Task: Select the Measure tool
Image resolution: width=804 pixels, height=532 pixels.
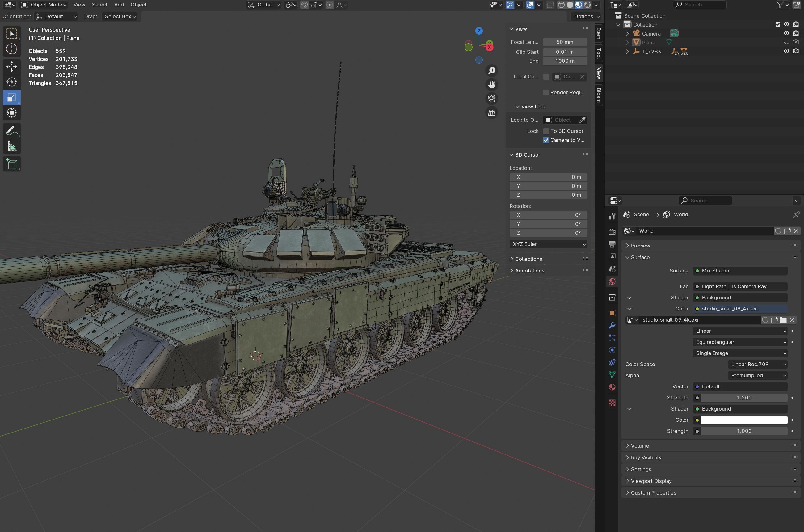Action: [11, 146]
